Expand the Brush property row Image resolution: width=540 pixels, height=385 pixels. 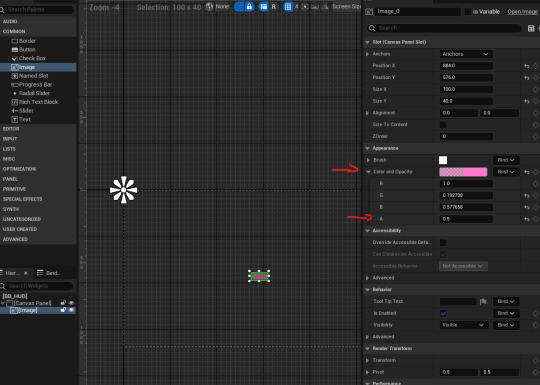coord(368,160)
